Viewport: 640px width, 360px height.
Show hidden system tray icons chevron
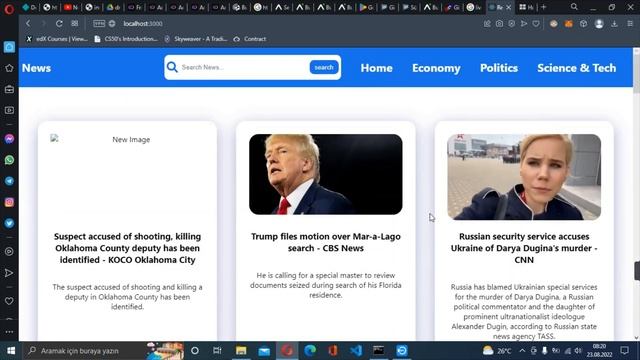(x=522, y=351)
